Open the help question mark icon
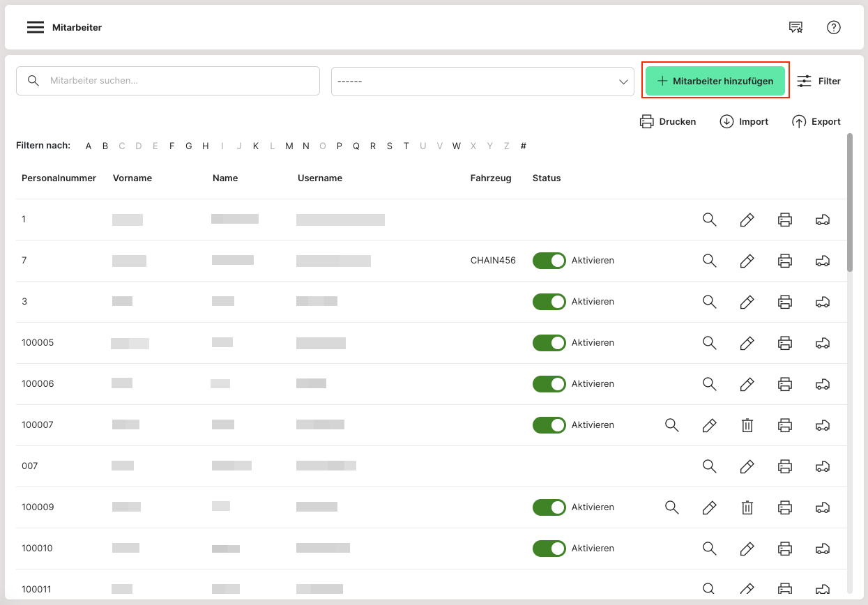 pos(833,27)
